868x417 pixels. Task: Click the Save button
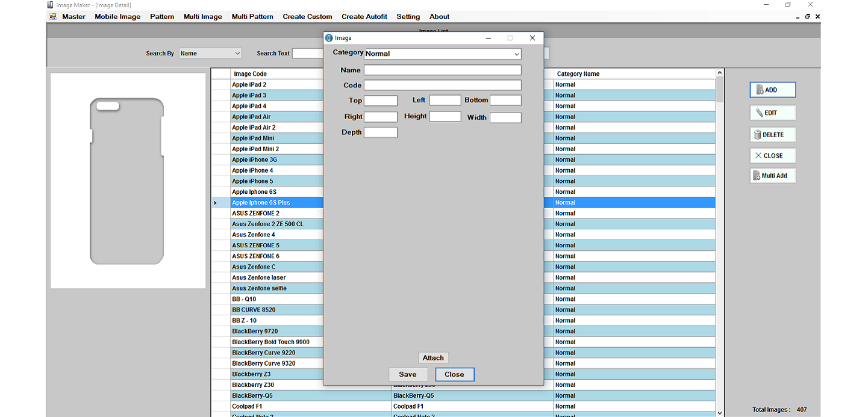tap(408, 374)
